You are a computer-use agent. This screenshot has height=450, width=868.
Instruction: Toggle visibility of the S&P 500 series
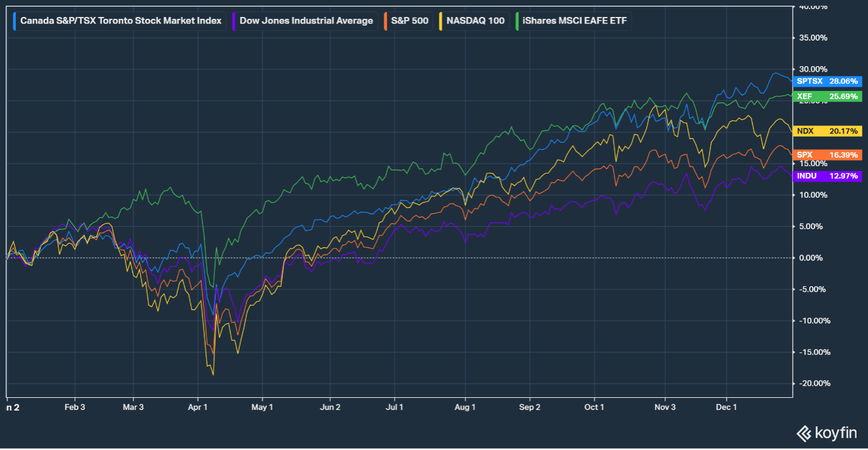click(x=410, y=21)
